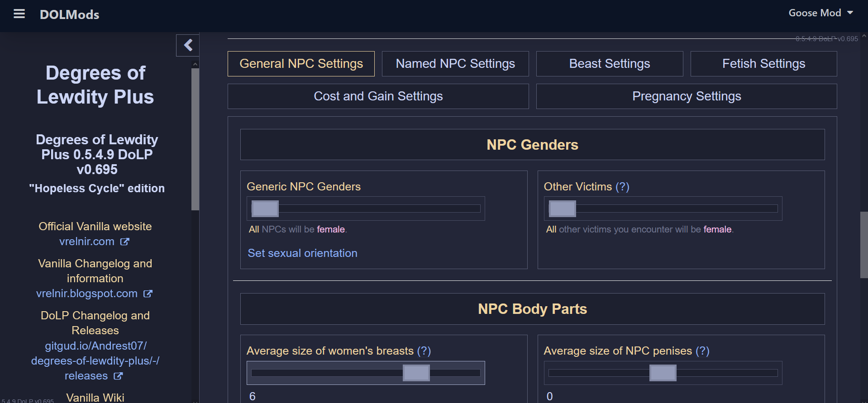
Task: Click external link icon beside vrelnir.blogspot.com
Action: (148, 294)
